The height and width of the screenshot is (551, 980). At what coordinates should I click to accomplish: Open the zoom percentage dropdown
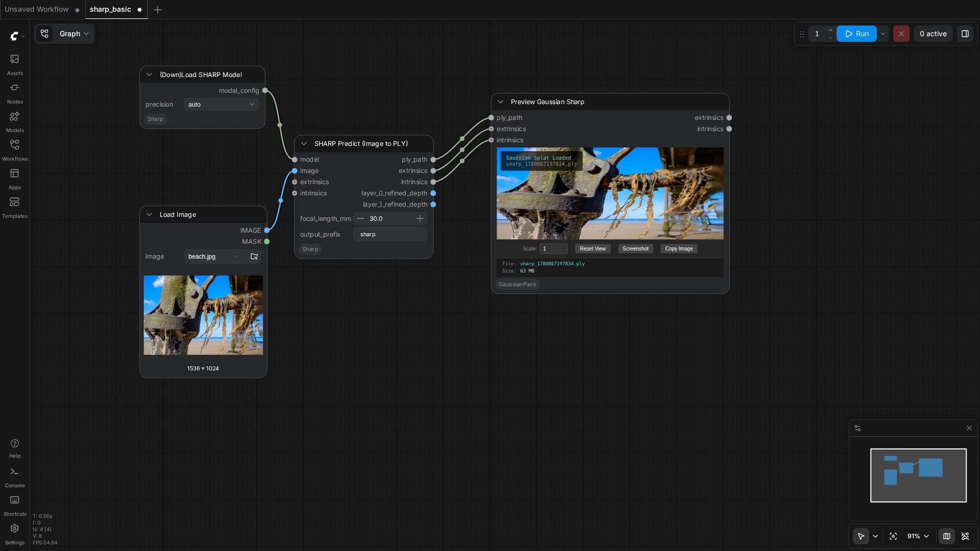pos(918,536)
